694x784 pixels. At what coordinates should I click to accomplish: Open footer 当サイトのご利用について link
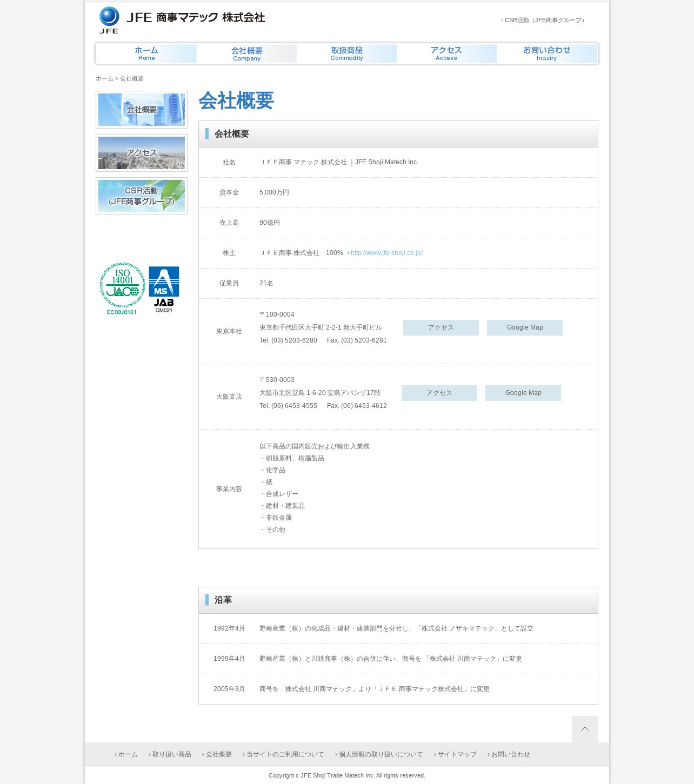pyautogui.click(x=283, y=754)
